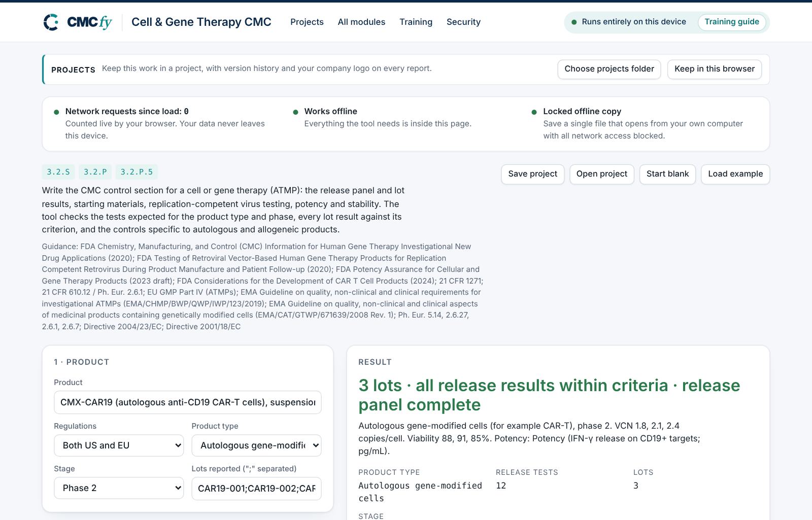Click 'Runs entirely on this device' label
Screen dimensions: 812x520
click(x=634, y=22)
